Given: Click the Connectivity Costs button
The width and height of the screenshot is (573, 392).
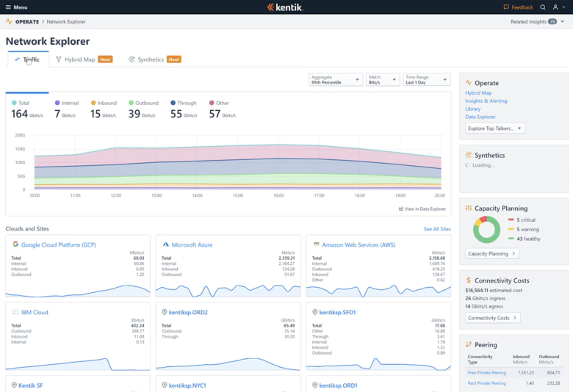Looking at the screenshot, I should point(493,318).
